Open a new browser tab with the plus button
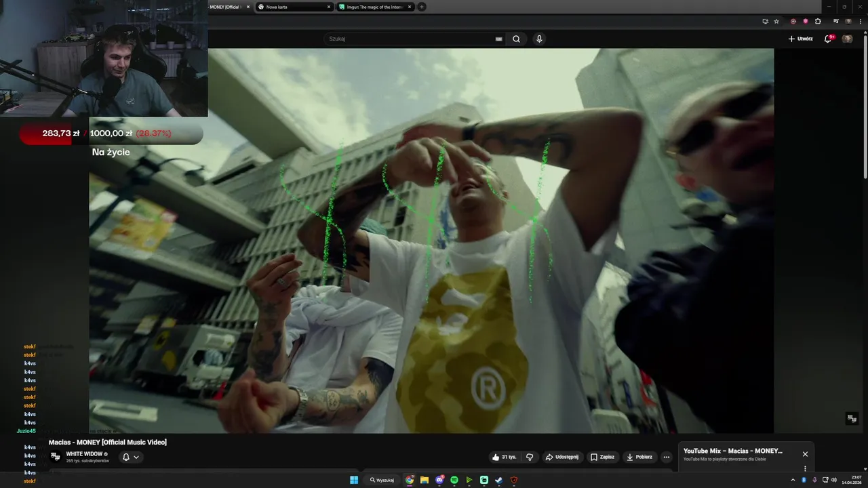 coord(422,7)
